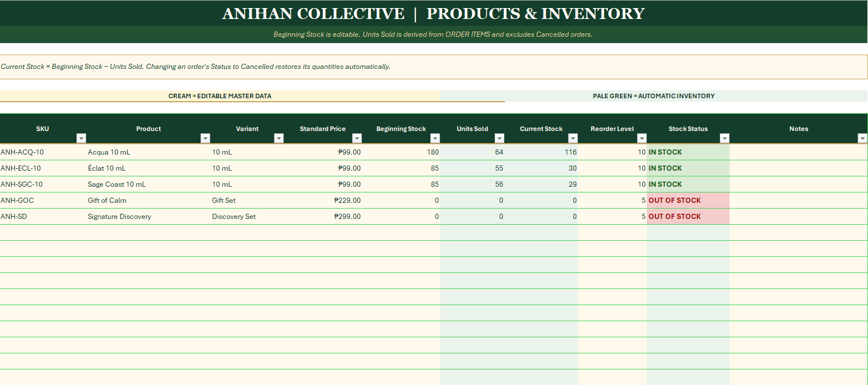Click OUT OF STOCK for Signature Discovery
Screen dimensions: 868x385
(x=688, y=217)
